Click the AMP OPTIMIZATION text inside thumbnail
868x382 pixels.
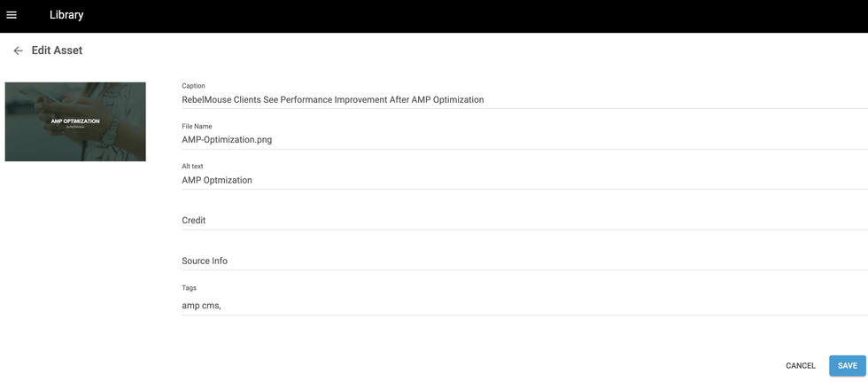75,121
